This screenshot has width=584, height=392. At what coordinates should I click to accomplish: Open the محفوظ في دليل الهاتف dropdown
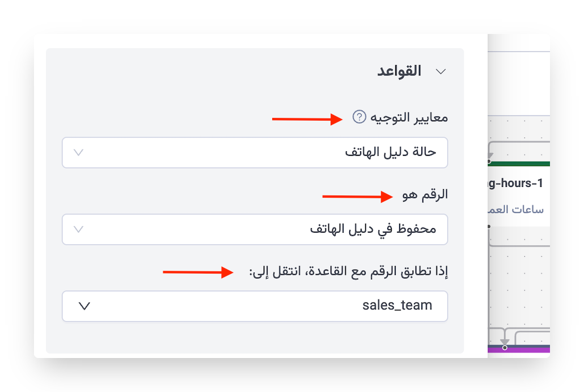point(255,229)
